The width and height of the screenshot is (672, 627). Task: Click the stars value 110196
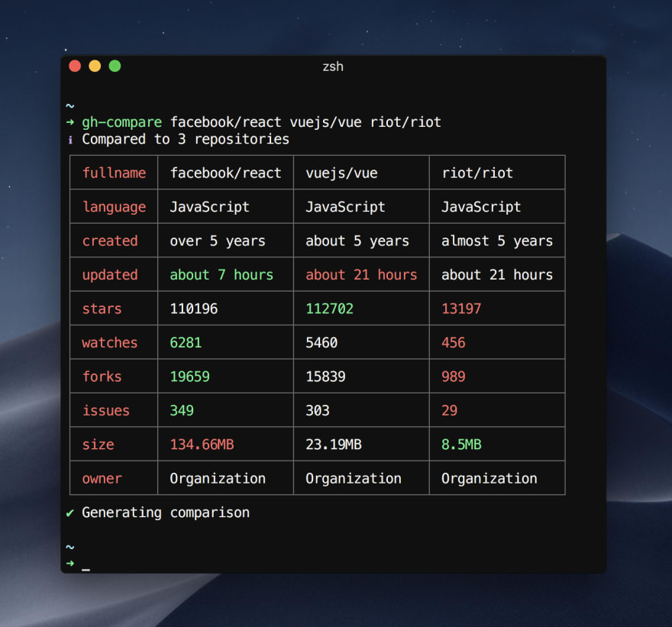click(194, 309)
